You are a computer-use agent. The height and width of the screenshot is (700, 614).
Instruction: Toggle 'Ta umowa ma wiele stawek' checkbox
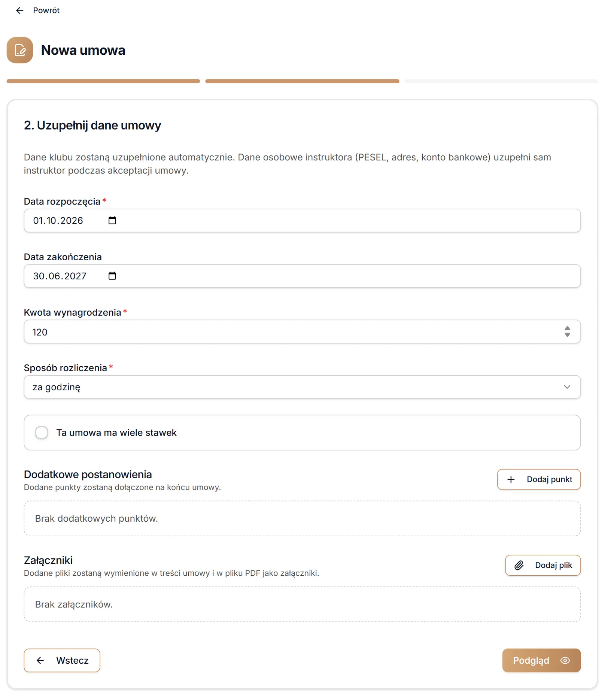point(42,433)
